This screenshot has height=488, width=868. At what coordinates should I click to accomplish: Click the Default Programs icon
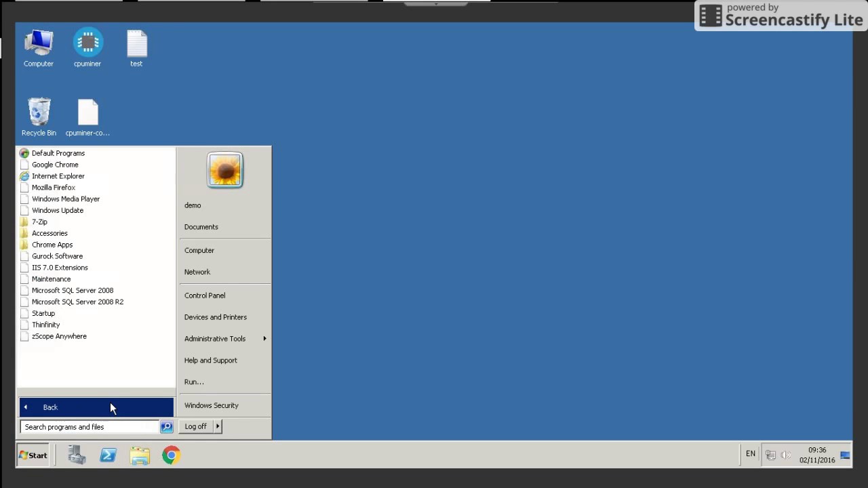24,153
